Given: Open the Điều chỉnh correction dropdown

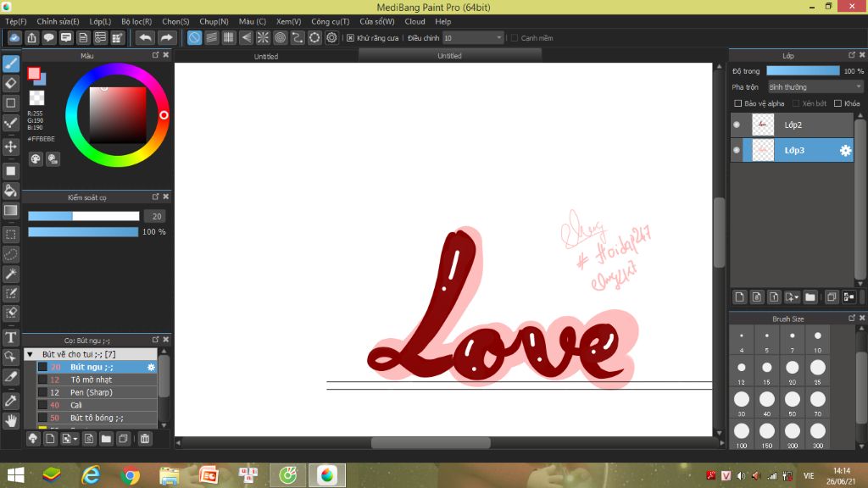Looking at the screenshot, I should coord(473,38).
